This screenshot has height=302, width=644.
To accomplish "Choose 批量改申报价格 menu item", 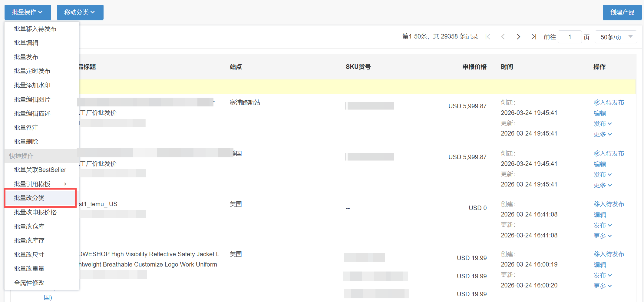I will [35, 212].
